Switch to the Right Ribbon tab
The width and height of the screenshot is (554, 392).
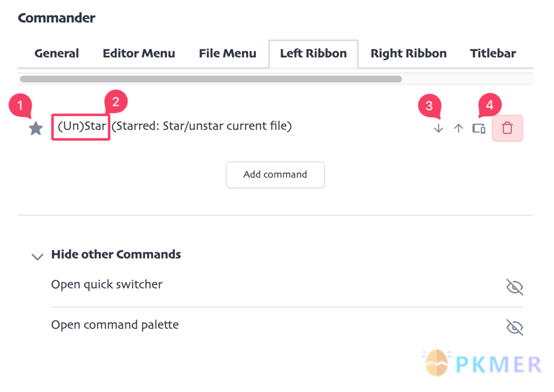click(x=409, y=53)
